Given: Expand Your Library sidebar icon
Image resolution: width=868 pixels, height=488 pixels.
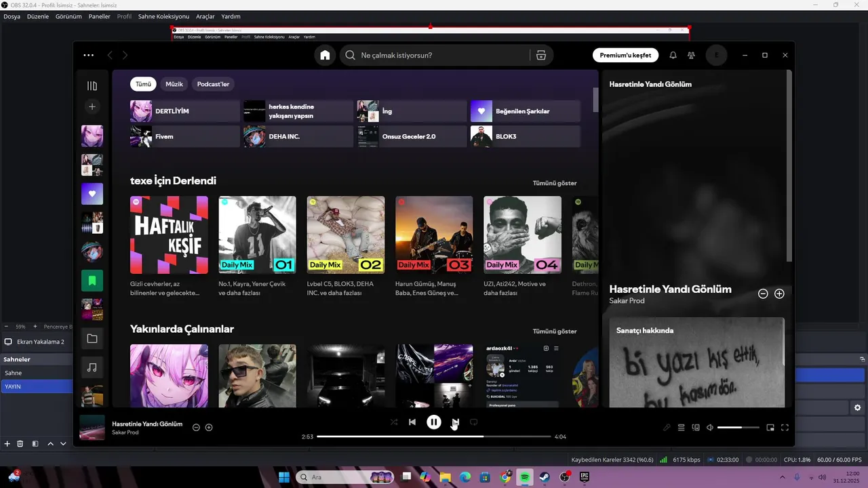Looking at the screenshot, I should pos(92,86).
